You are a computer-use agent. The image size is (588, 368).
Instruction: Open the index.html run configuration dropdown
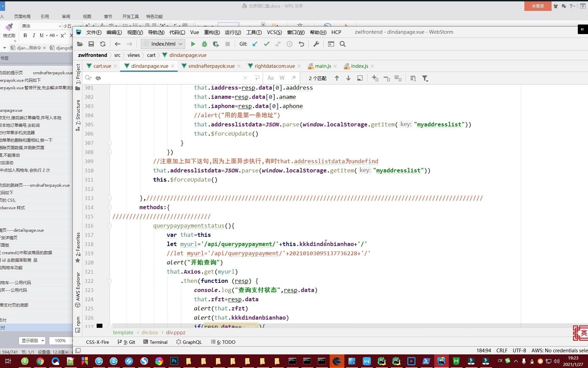163,44
